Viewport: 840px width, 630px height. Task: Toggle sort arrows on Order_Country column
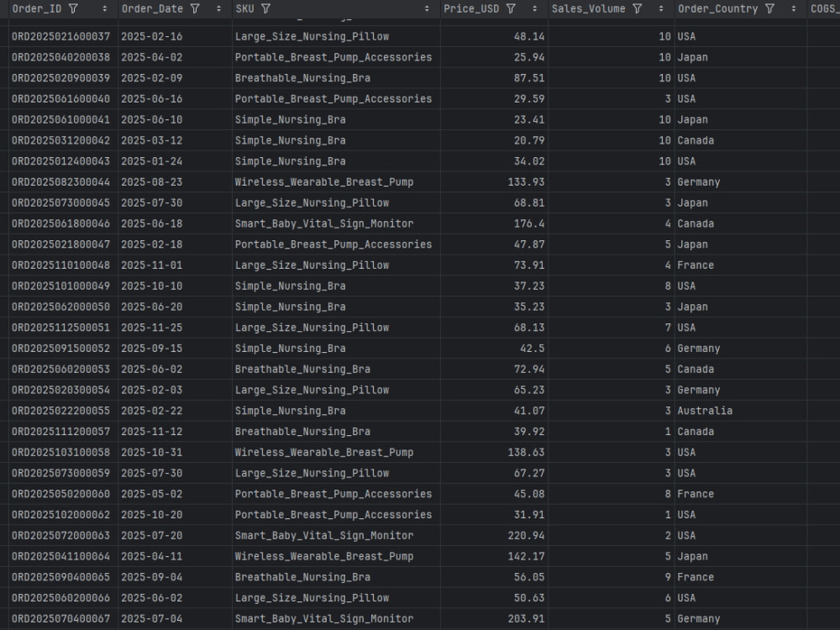click(x=794, y=8)
